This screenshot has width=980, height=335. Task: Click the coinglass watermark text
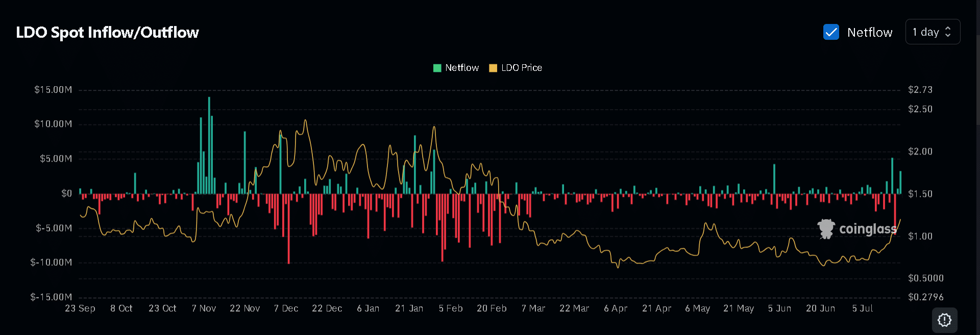pyautogui.click(x=867, y=229)
